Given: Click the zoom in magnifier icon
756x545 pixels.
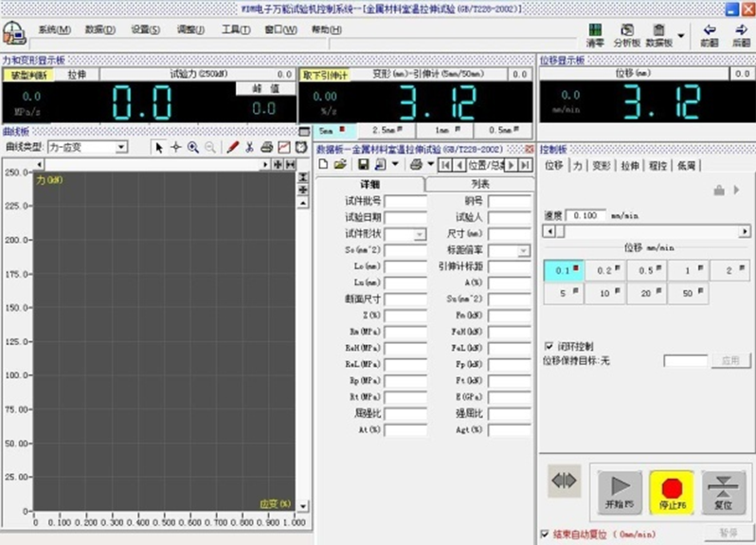Looking at the screenshot, I should tap(192, 147).
